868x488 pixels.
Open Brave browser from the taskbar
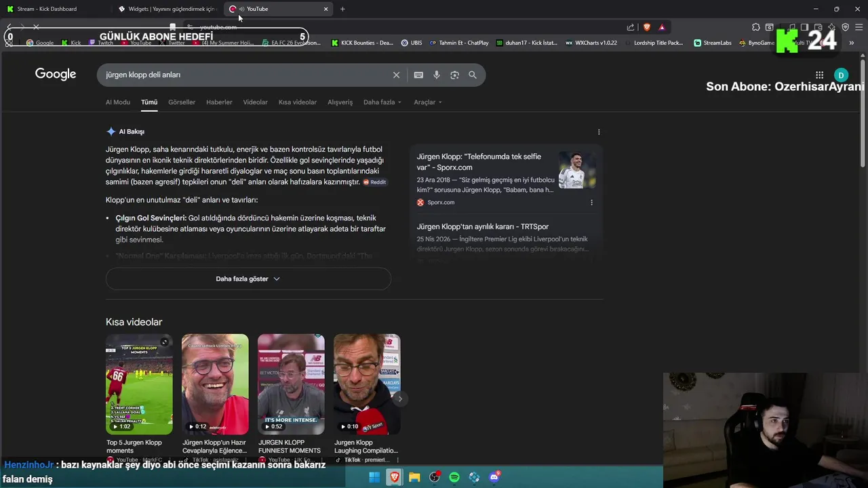(x=394, y=477)
